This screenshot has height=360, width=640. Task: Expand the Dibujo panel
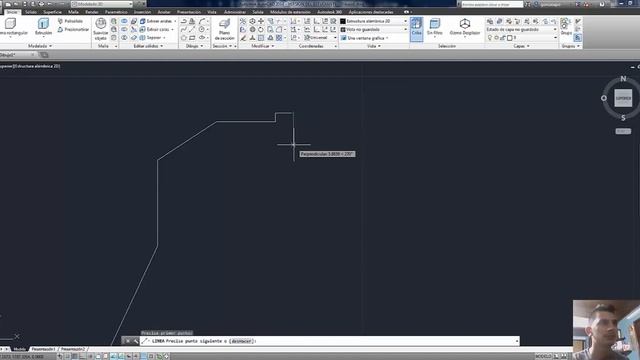click(194, 46)
